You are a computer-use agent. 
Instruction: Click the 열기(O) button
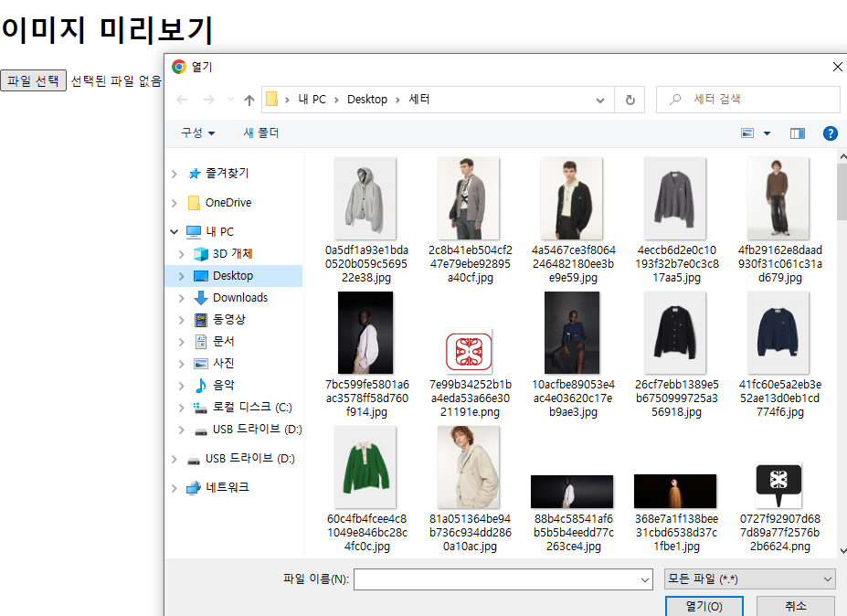point(704,606)
